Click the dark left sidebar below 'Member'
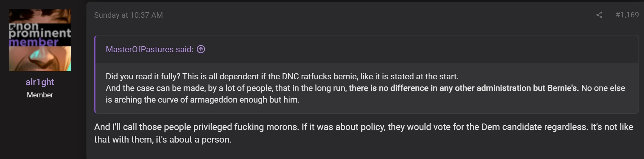 [43, 129]
